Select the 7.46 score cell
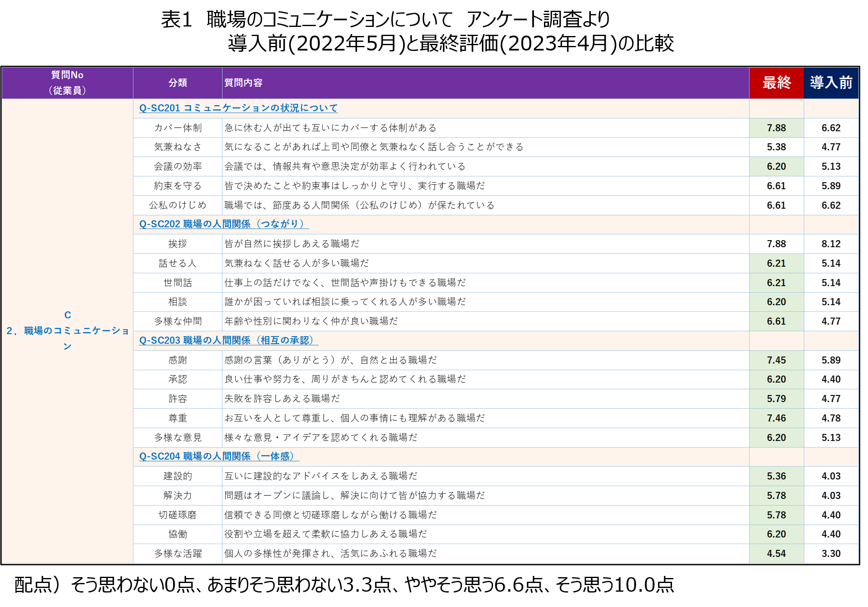868x607 pixels. (776, 418)
